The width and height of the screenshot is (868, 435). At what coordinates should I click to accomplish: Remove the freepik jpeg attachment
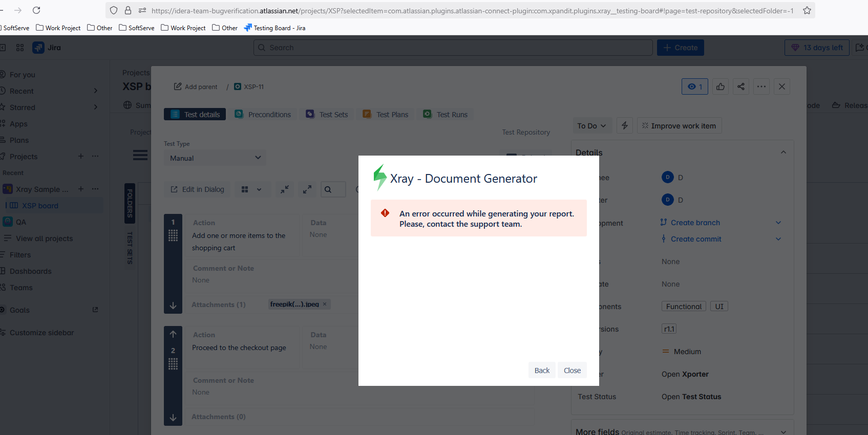tap(325, 304)
